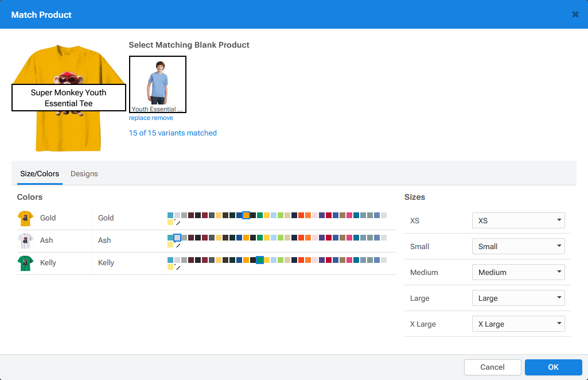Click the slash icon in Gold row
588x380 pixels.
(178, 223)
